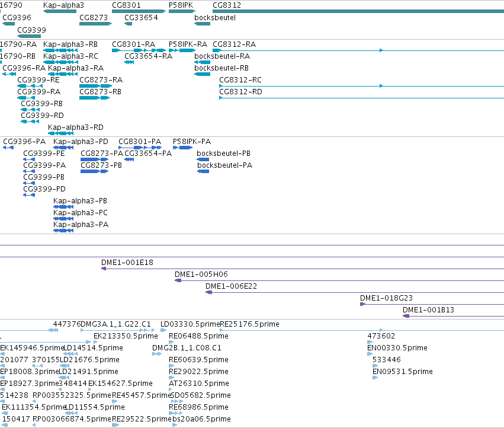Click the RE06488.5prime EST label
This screenshot has height=428, width=504.
tap(198, 336)
